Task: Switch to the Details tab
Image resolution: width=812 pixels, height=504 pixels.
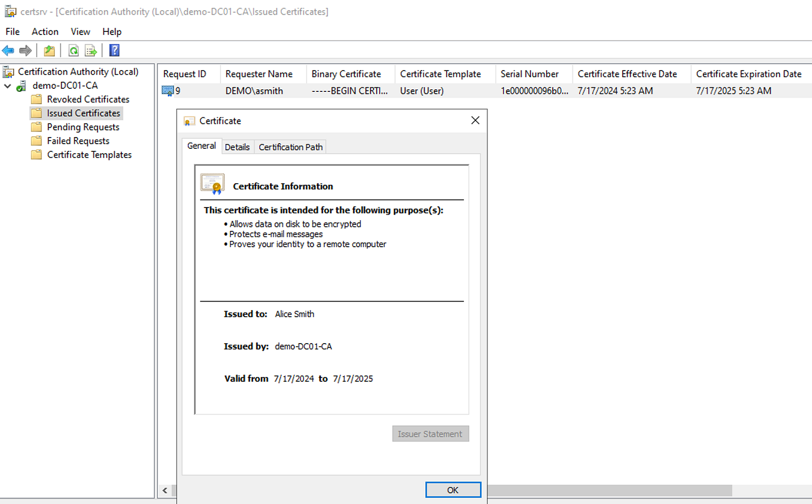Action: coord(237,147)
